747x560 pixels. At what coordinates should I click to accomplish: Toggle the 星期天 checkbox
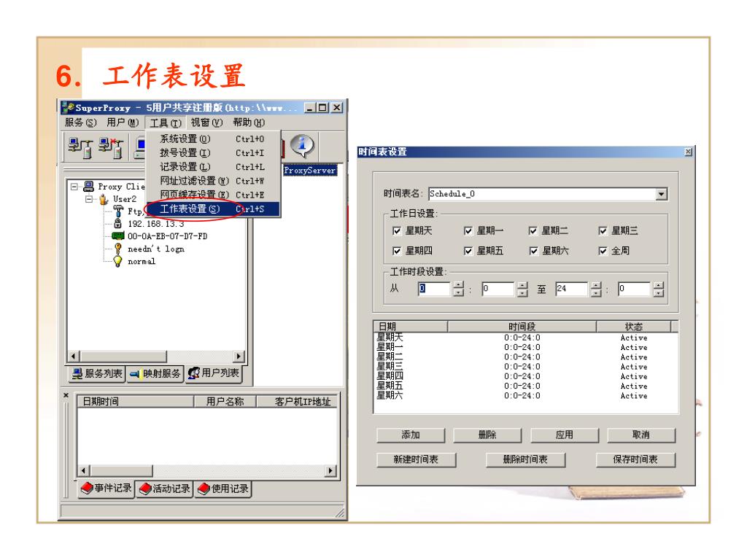pos(397,231)
